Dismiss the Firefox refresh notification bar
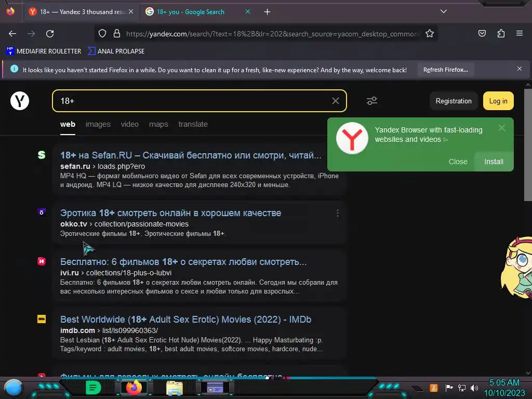532x399 pixels. (x=519, y=69)
